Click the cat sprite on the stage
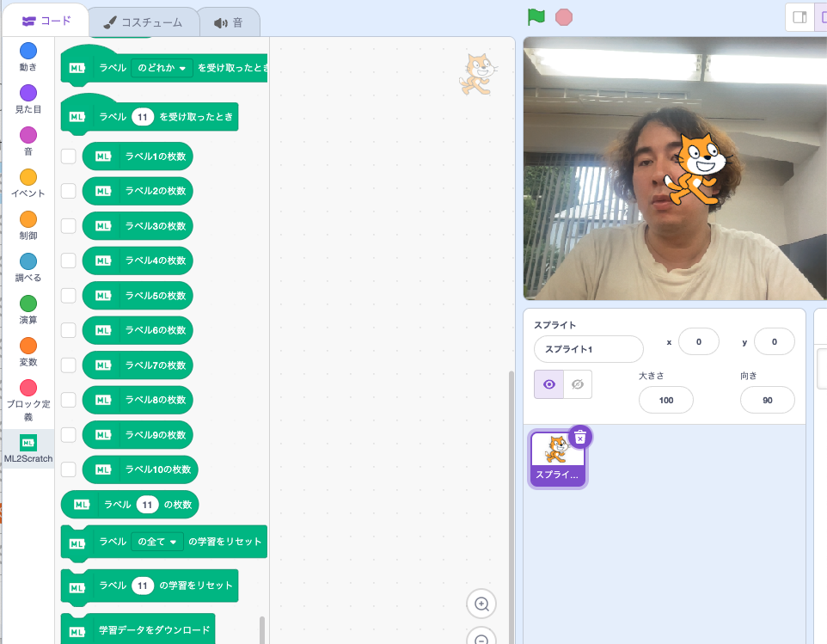 696,169
